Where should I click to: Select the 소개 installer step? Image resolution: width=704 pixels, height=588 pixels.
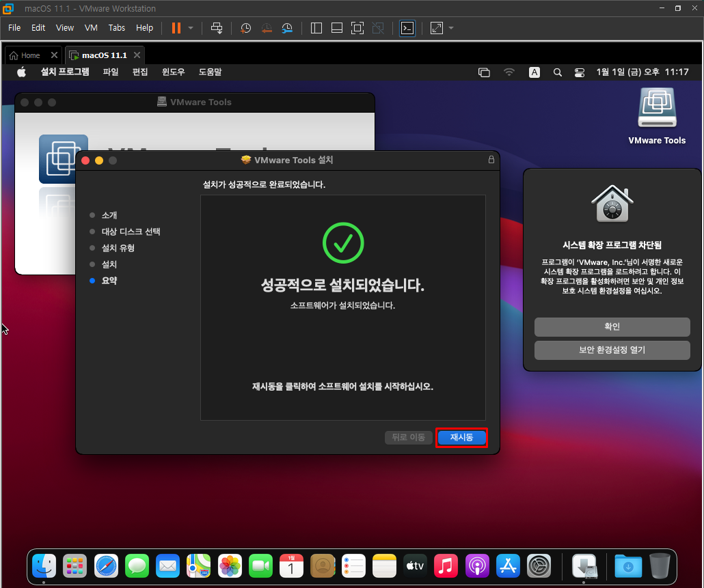click(x=109, y=215)
